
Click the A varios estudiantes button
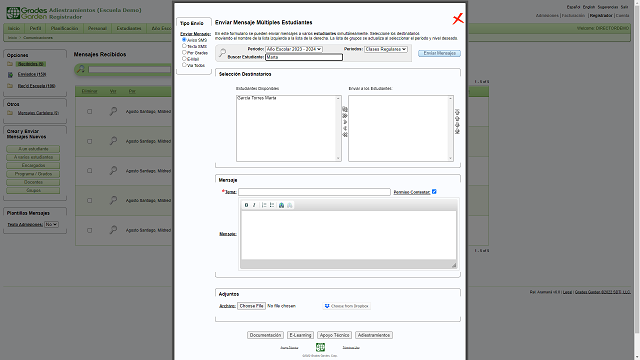[33, 157]
